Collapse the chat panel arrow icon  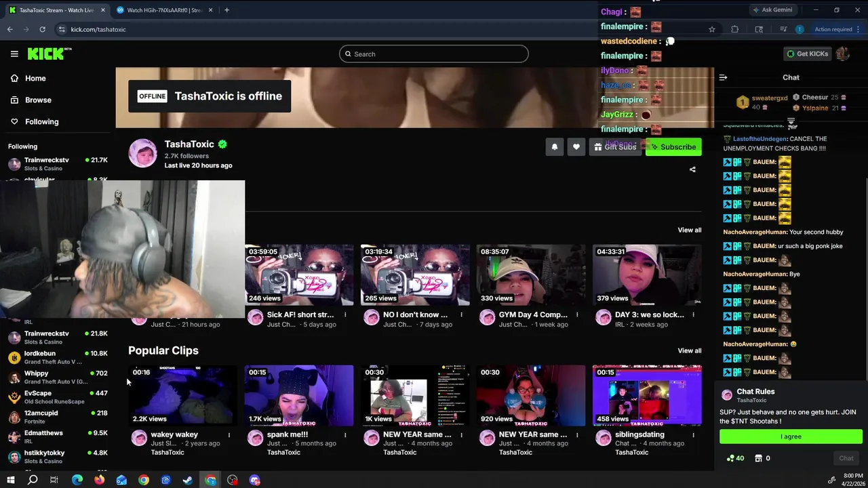tap(723, 77)
